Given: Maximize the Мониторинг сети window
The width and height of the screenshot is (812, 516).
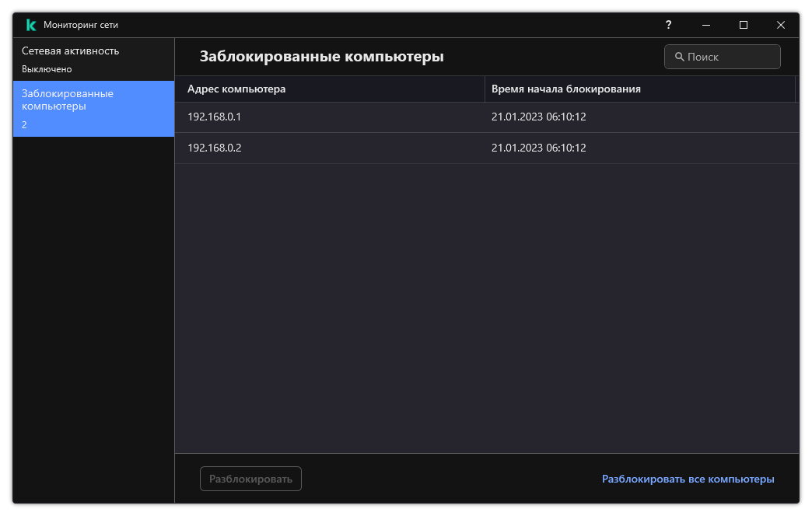Looking at the screenshot, I should click(743, 25).
